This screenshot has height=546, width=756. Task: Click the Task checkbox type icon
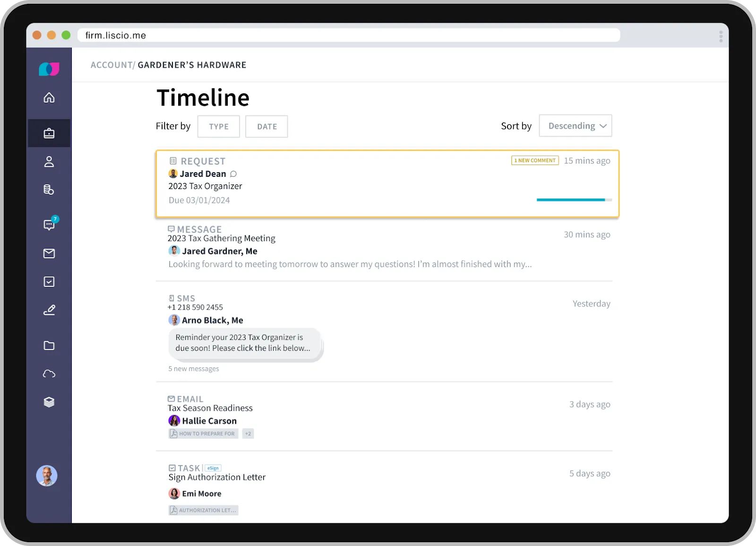coord(172,468)
